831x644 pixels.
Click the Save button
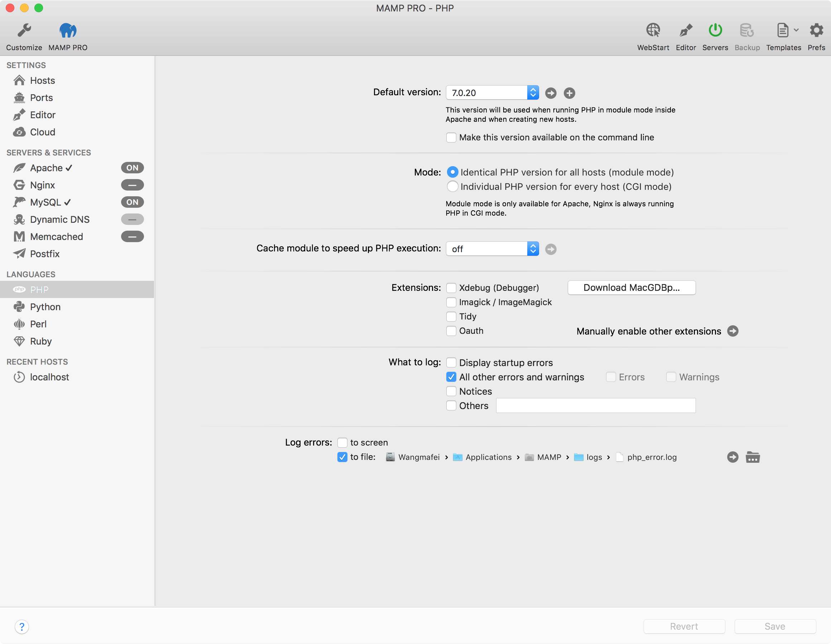pyautogui.click(x=775, y=626)
